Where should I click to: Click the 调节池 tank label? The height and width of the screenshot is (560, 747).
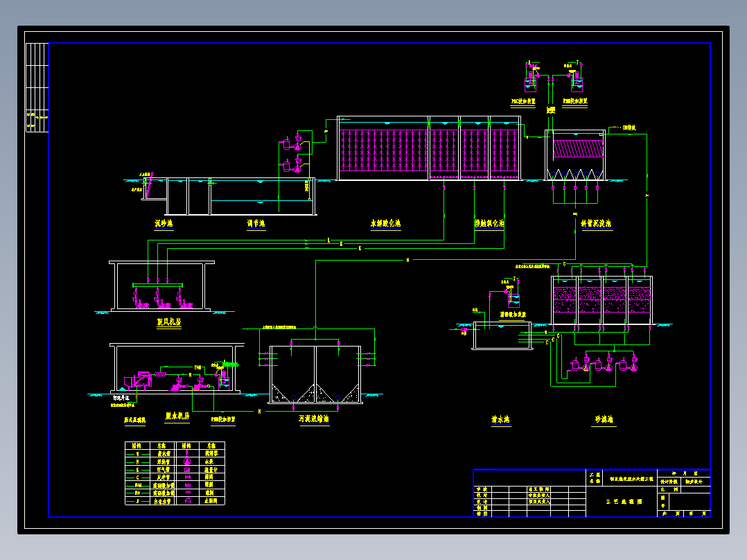point(256,224)
